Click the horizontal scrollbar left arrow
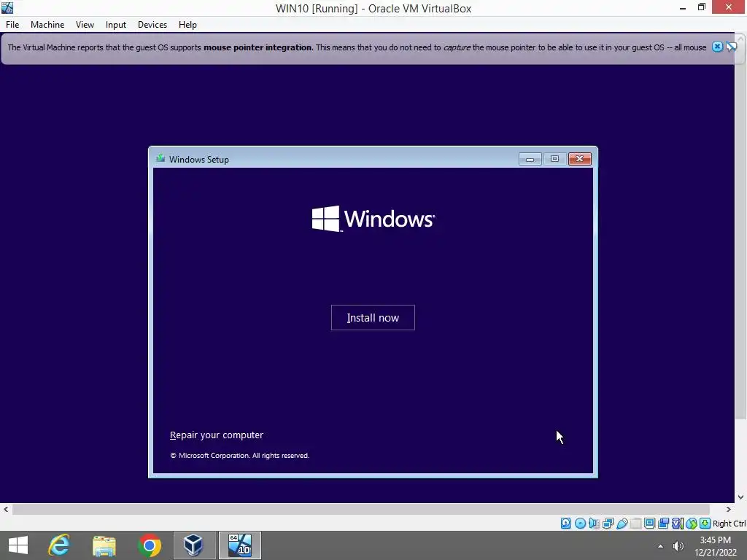The height and width of the screenshot is (560, 747). (x=6, y=510)
